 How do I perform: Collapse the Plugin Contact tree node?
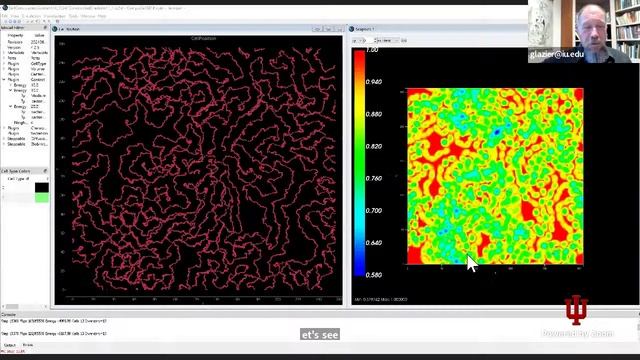click(x=4, y=80)
